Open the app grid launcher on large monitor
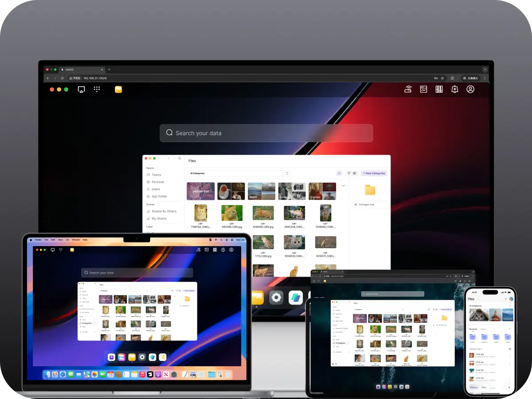The width and height of the screenshot is (532, 399). 97,89
